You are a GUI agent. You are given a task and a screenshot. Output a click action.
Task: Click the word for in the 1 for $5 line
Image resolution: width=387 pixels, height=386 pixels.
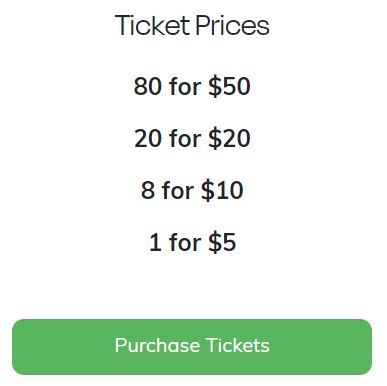coord(185,242)
